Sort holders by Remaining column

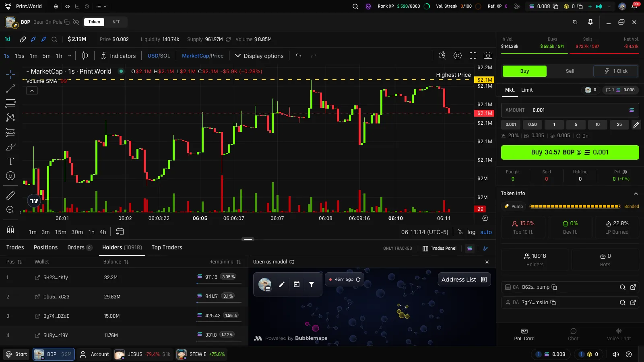coord(225,262)
